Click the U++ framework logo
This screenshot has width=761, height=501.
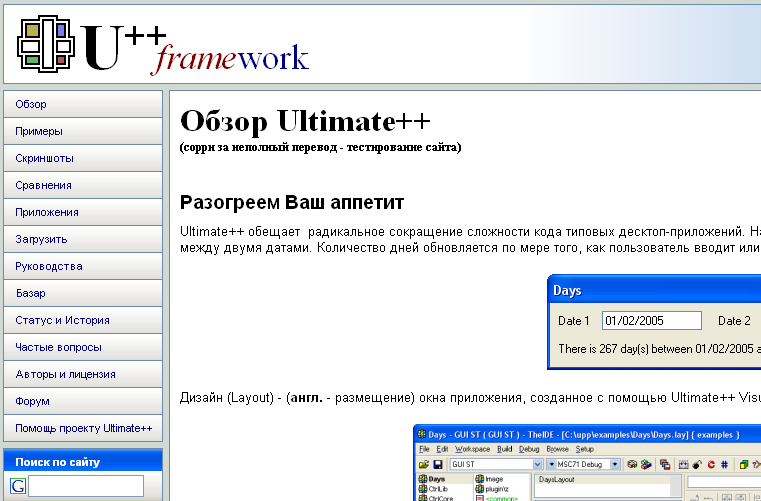pyautogui.click(x=162, y=45)
